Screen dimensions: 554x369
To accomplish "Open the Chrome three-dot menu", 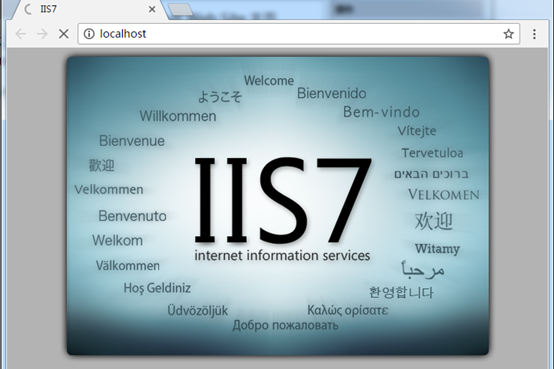I will pos(534,34).
